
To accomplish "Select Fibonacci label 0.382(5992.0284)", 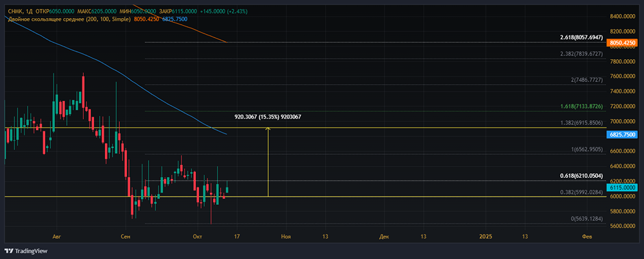I will coord(581,192).
